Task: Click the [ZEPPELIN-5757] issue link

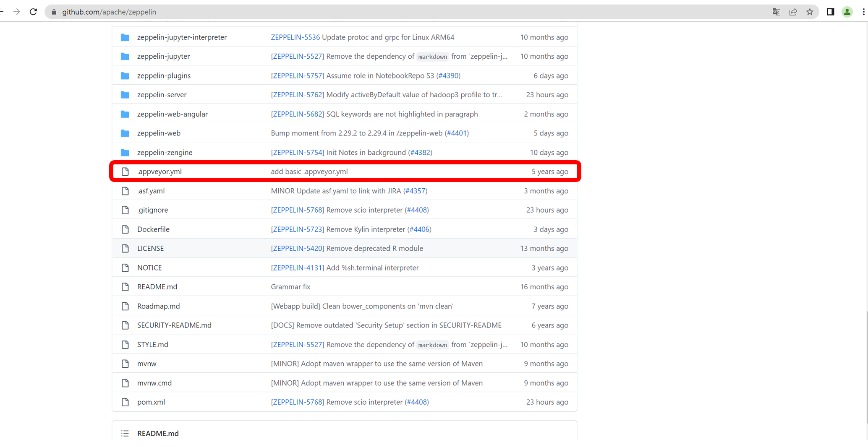Action: pos(297,75)
